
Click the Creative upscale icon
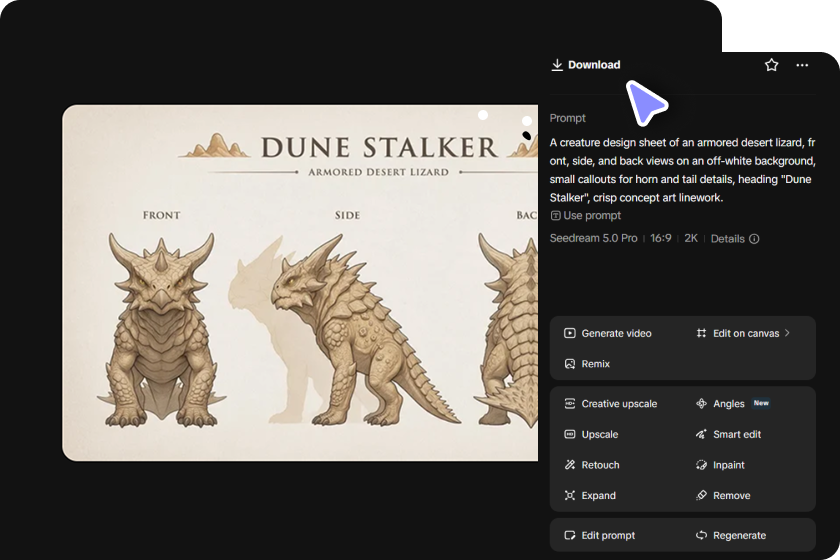pyautogui.click(x=569, y=404)
